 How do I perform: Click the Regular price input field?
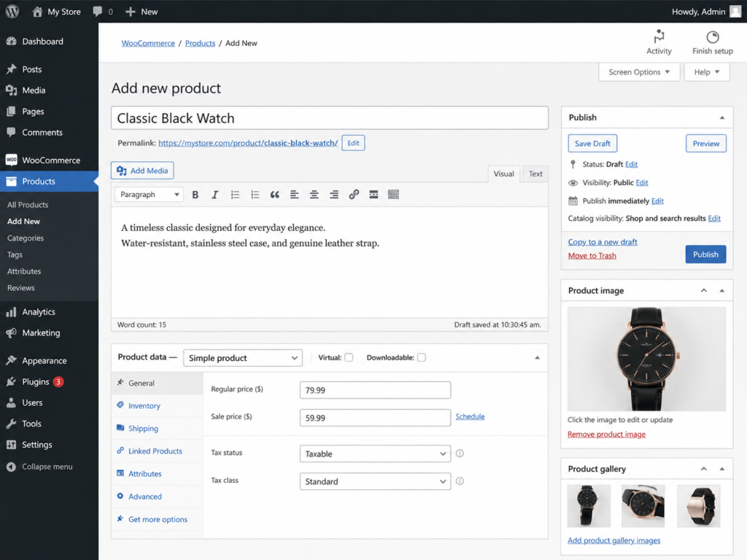click(375, 390)
